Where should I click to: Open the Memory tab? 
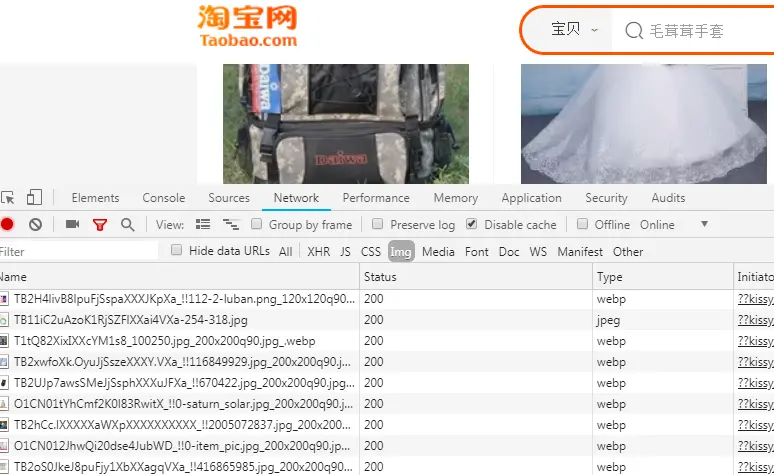tap(456, 198)
